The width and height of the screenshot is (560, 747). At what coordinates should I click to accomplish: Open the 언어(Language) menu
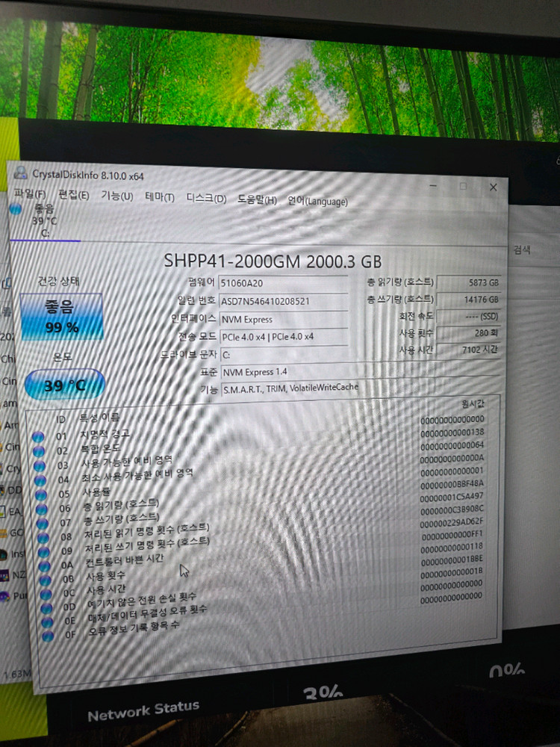point(317,201)
